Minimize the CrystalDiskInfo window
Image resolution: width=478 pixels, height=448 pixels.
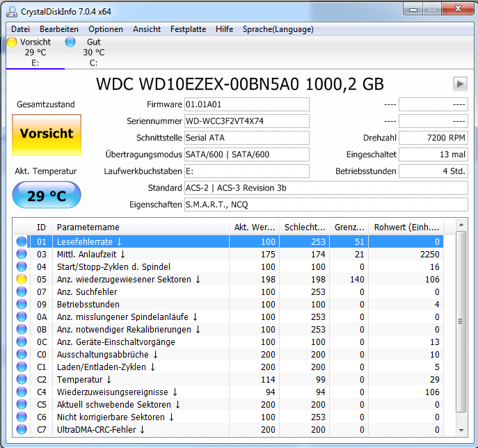tap(413, 9)
